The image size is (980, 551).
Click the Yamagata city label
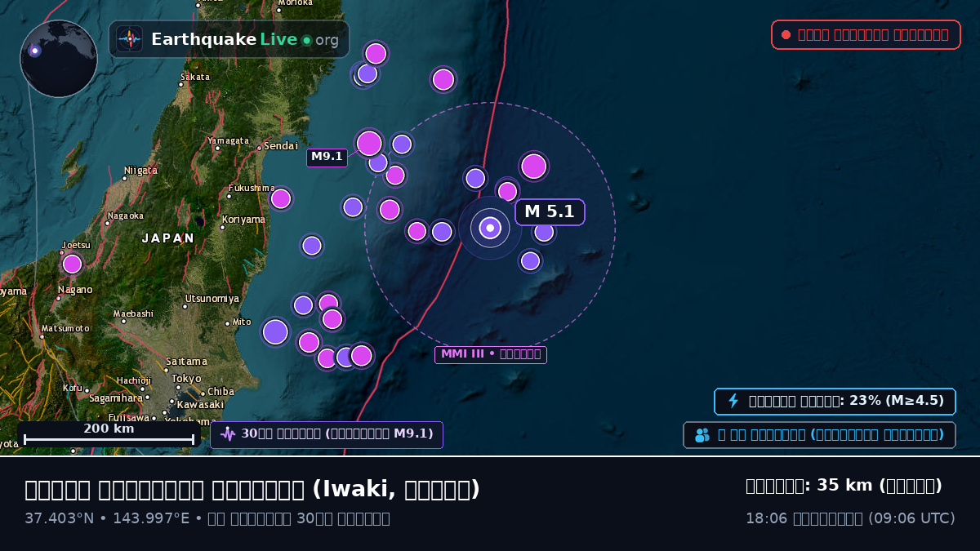point(228,140)
